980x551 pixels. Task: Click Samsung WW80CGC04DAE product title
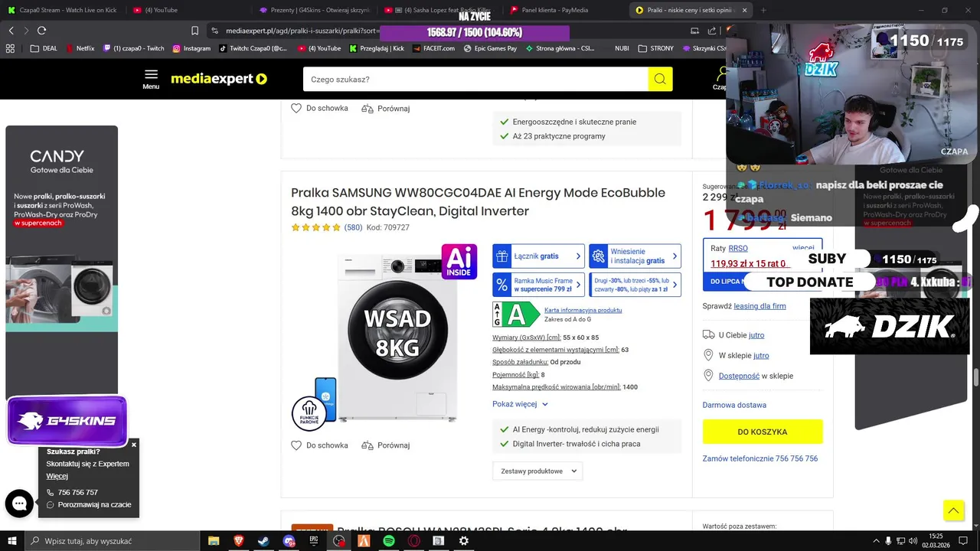pyautogui.click(x=478, y=202)
